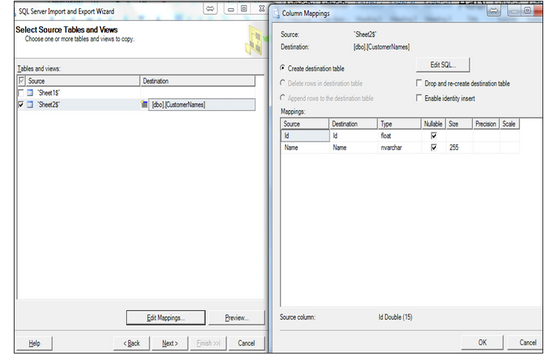The width and height of the screenshot is (553, 362).
Task: Go back with the < Back button
Action: (x=132, y=343)
